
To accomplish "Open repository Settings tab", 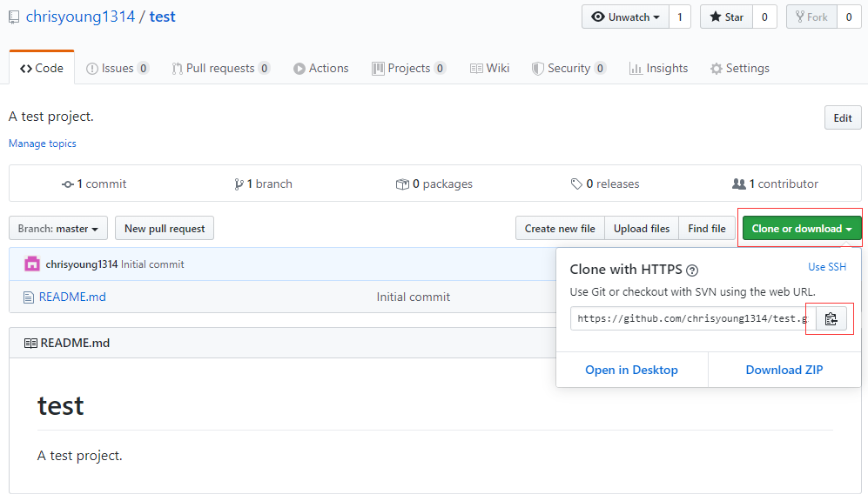I will [x=740, y=68].
